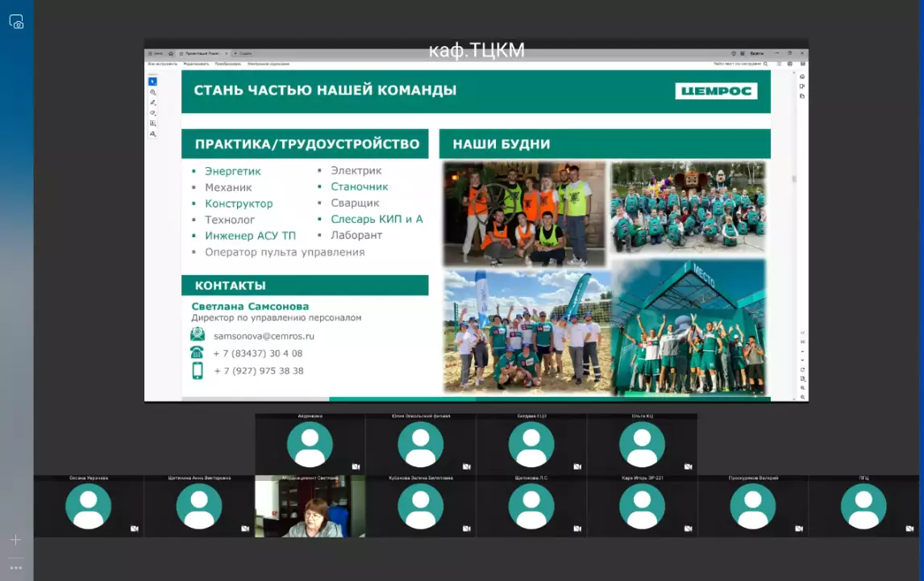924x581 pixels.
Task: Click the page up chevron in right panel
Action: [802, 352]
